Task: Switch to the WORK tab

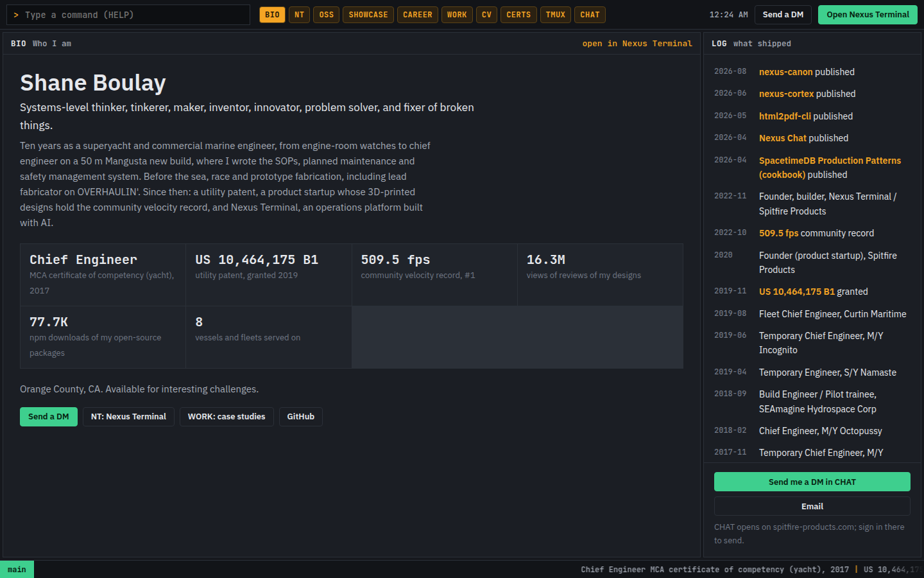Action: 457,15
